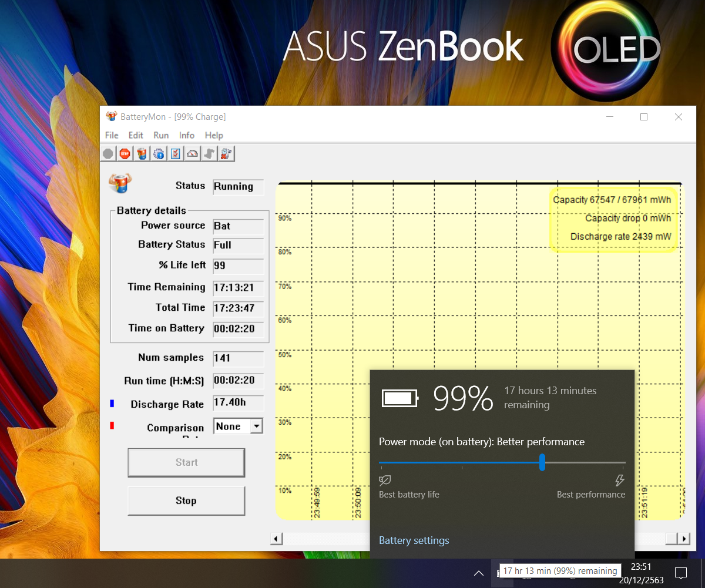Viewport: 705px width, 588px height.
Task: Click the 17 hours 13 minutes remaining text
Action: [550, 398]
